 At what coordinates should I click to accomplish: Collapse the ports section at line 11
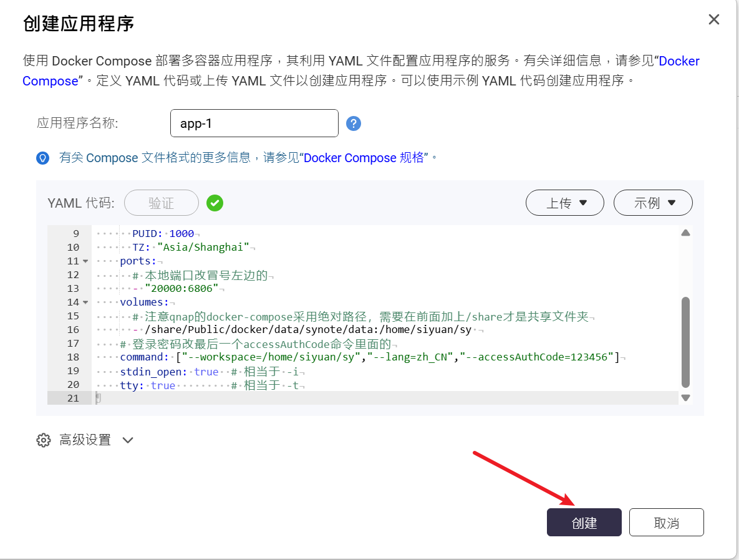(85, 261)
